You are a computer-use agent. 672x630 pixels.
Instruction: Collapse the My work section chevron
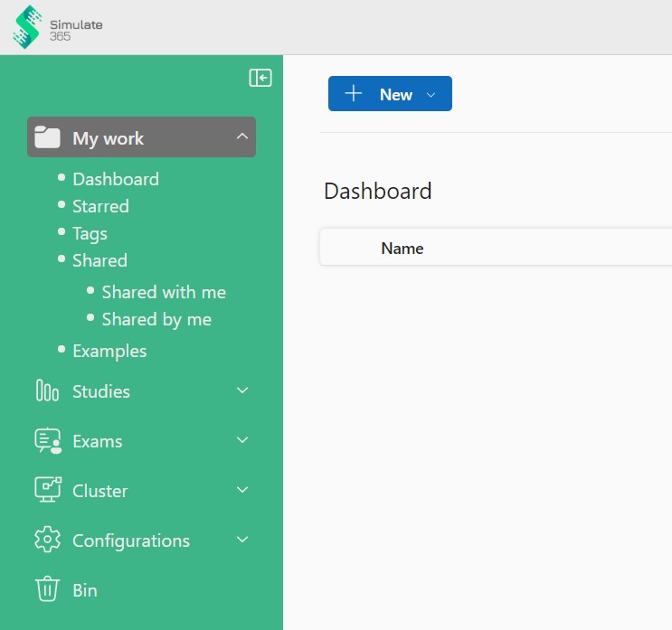pyautogui.click(x=241, y=136)
